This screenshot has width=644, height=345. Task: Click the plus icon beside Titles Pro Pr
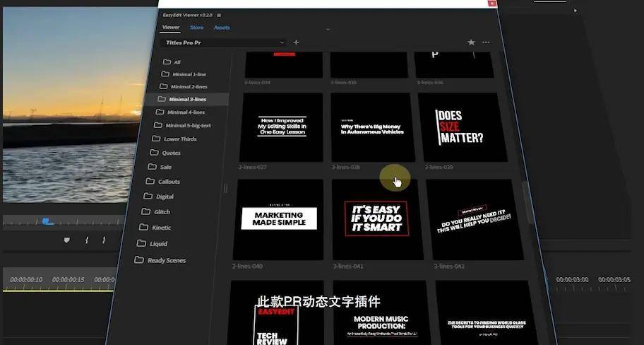pos(296,42)
